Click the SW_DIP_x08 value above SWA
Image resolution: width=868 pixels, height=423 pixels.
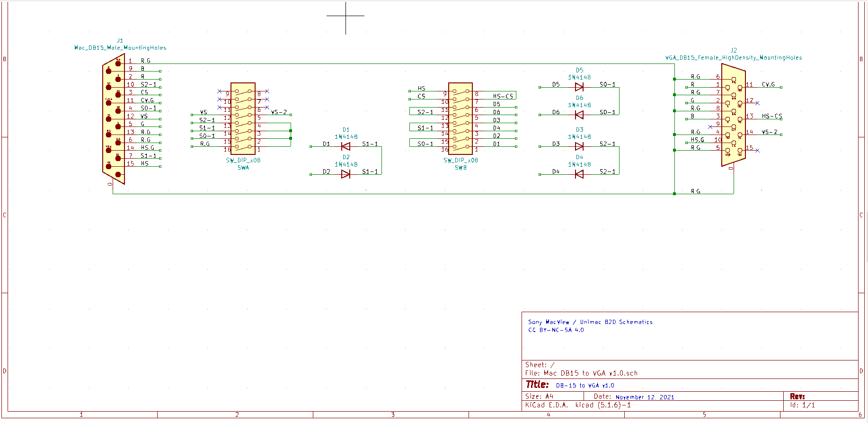[x=243, y=161]
